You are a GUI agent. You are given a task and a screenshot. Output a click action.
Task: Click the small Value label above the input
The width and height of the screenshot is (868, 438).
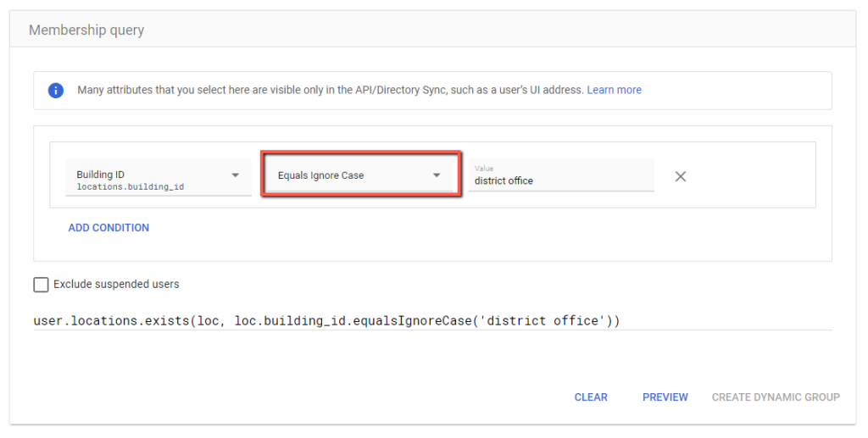pos(483,169)
